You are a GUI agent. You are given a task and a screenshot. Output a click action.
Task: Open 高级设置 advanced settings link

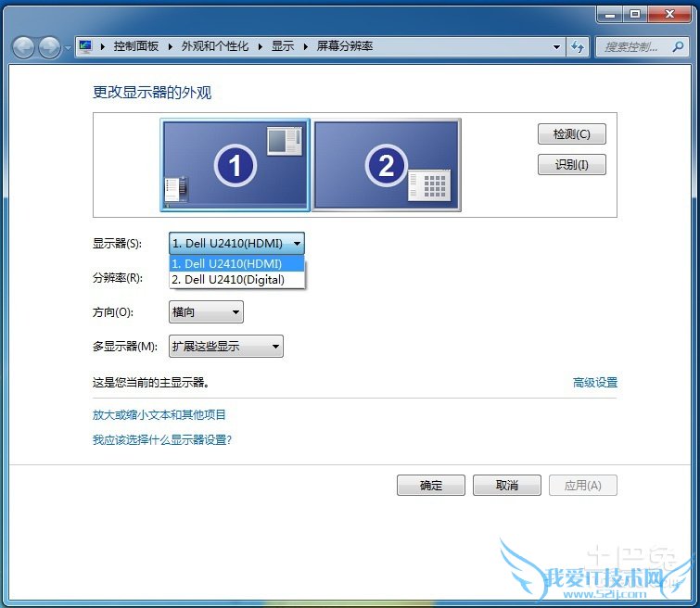pos(594,383)
